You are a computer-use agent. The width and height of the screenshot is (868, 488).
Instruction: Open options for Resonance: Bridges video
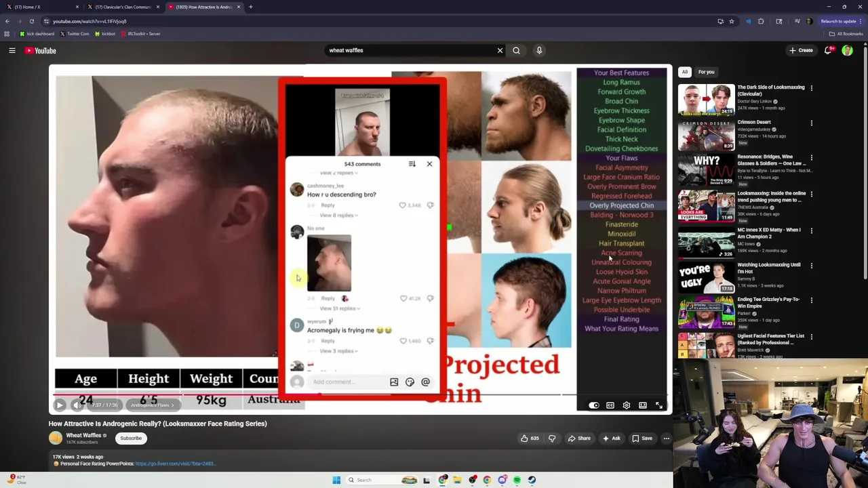pyautogui.click(x=811, y=158)
